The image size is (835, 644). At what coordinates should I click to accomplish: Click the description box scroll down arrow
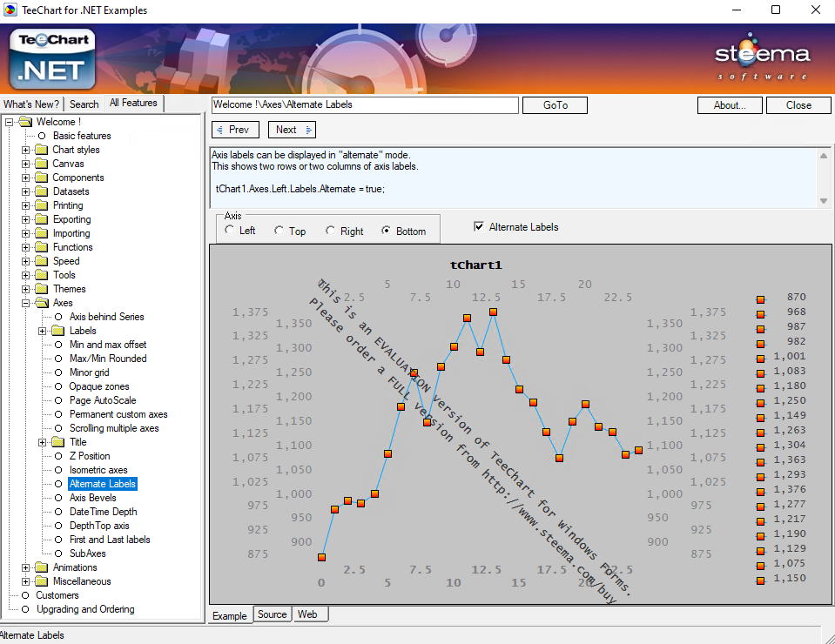[824, 201]
